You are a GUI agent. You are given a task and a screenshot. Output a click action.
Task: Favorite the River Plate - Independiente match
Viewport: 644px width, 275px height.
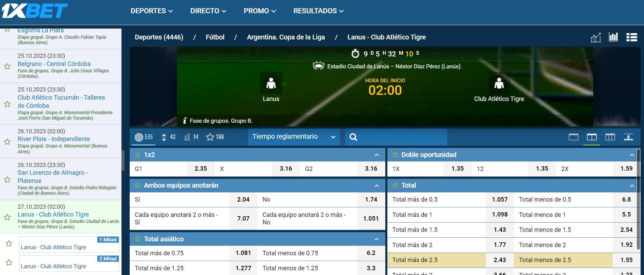click(7, 141)
